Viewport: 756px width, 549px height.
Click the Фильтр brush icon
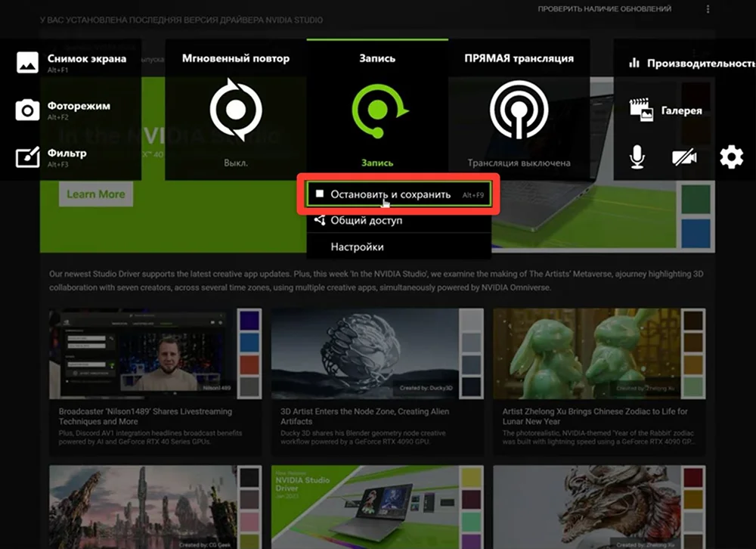28,157
